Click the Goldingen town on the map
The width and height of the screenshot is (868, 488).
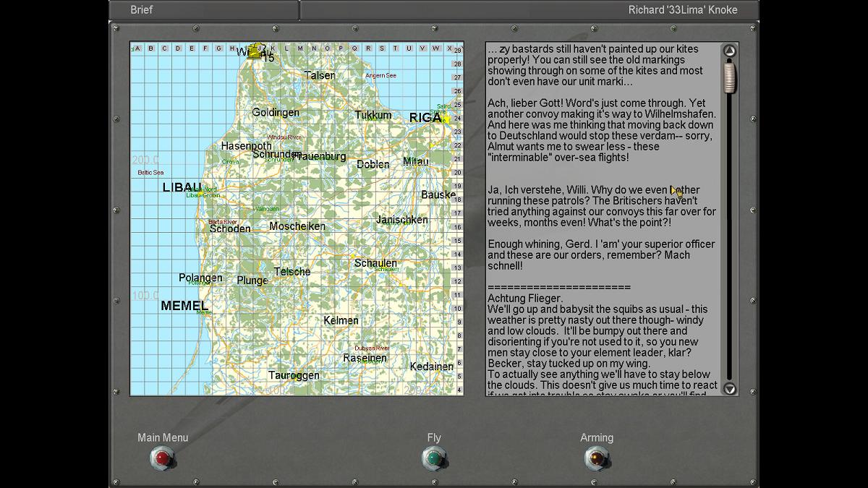pyautogui.click(x=276, y=113)
